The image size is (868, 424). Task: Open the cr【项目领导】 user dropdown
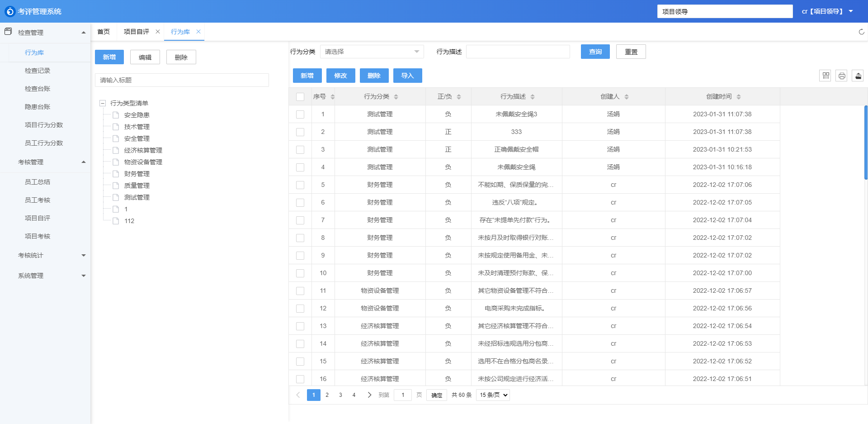827,11
